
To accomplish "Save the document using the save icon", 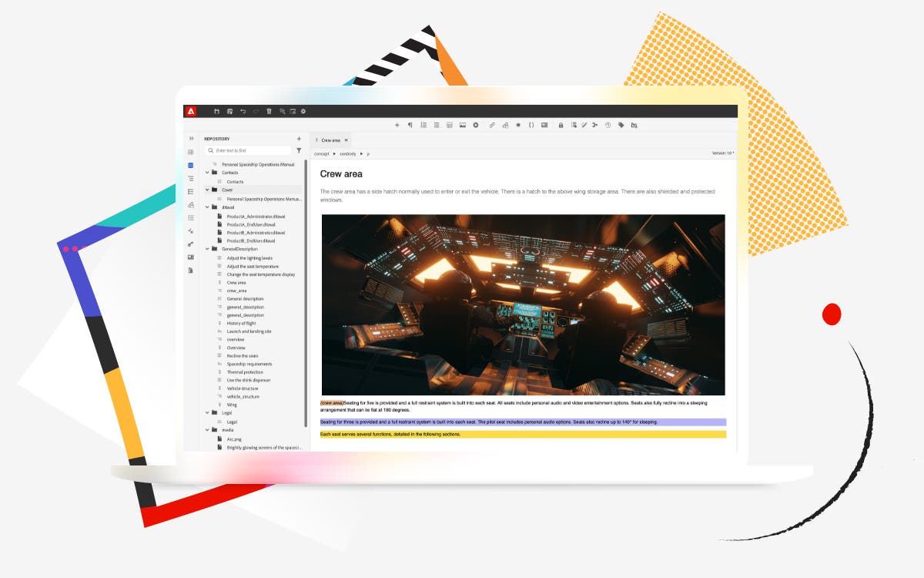I will 218,112.
